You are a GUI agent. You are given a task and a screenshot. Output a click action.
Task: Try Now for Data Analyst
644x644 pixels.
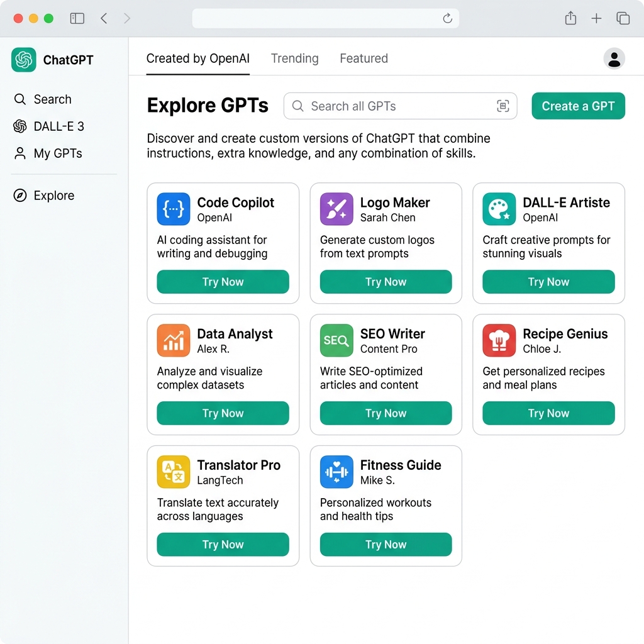[223, 413]
